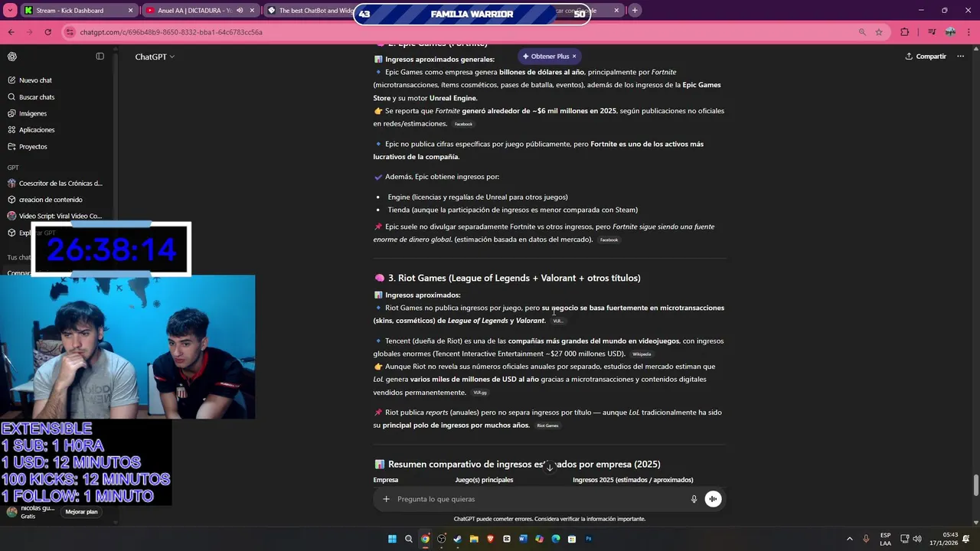980x551 pixels.
Task: Collapse the ChatGPT sidebar panel
Action: 100,57
